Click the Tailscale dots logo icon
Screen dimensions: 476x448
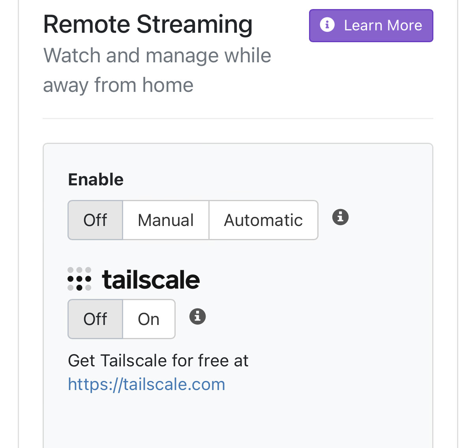click(79, 279)
